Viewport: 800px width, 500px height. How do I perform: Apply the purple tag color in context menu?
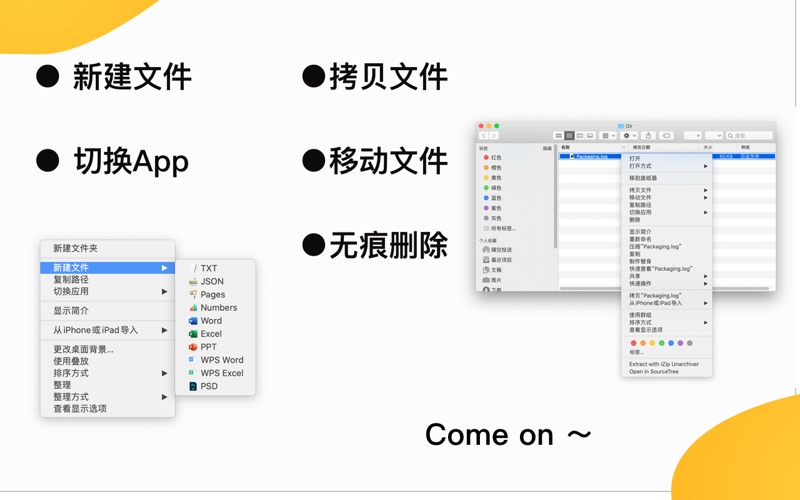[680, 343]
